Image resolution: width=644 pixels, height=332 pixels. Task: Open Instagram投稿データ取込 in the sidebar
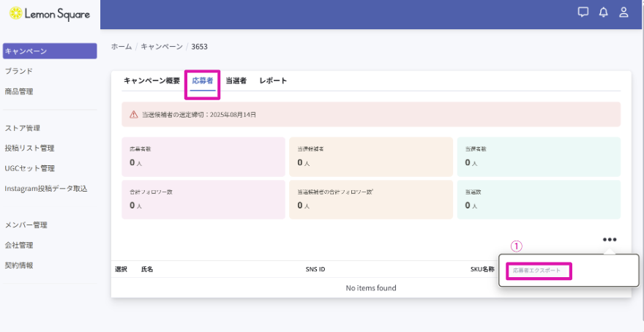coord(46,189)
